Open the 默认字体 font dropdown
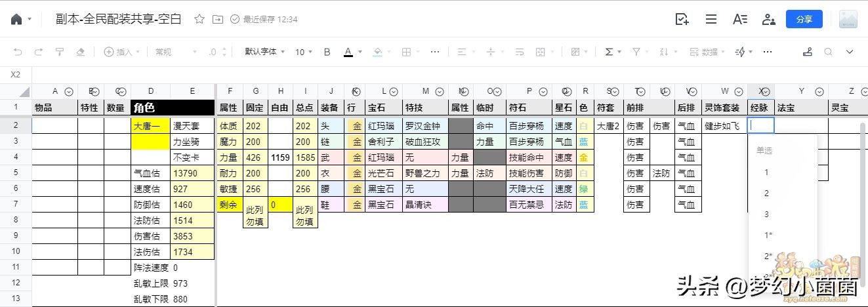 [x=265, y=52]
